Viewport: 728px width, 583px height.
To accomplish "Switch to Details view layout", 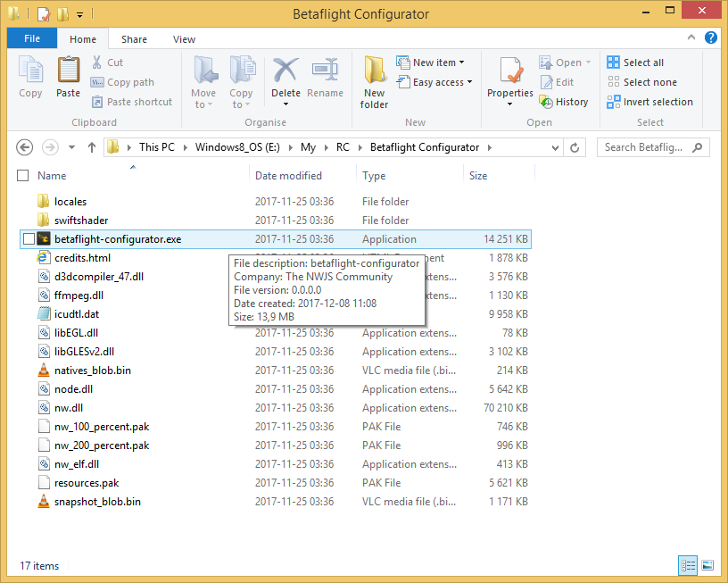I will click(688, 565).
